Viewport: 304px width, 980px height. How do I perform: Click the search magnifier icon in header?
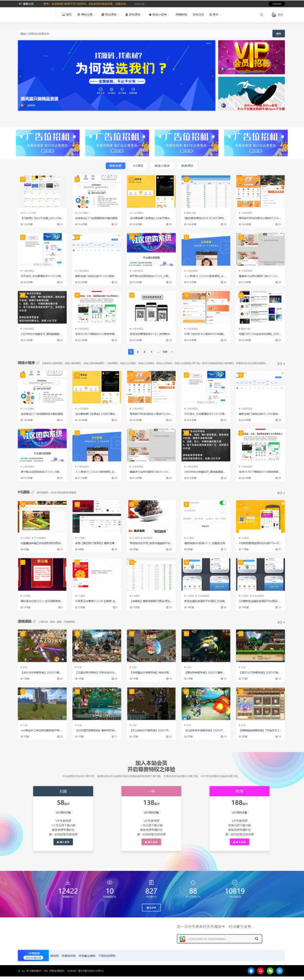click(261, 14)
